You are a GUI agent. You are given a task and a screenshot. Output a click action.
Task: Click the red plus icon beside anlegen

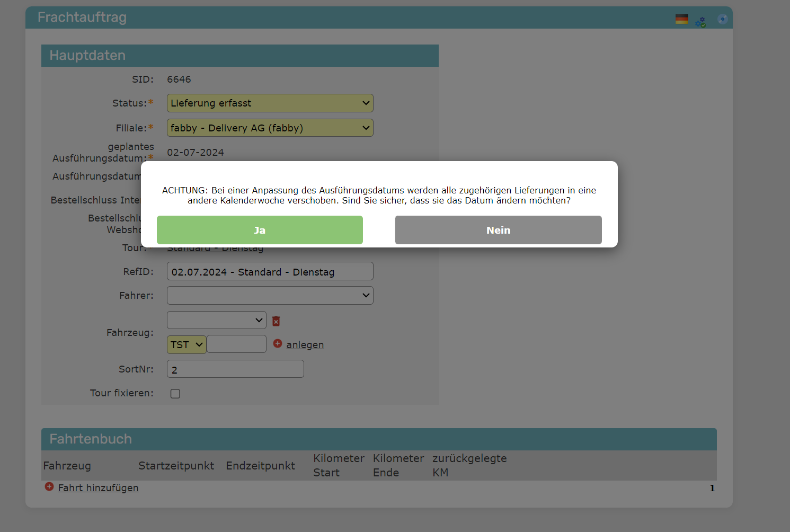278,344
